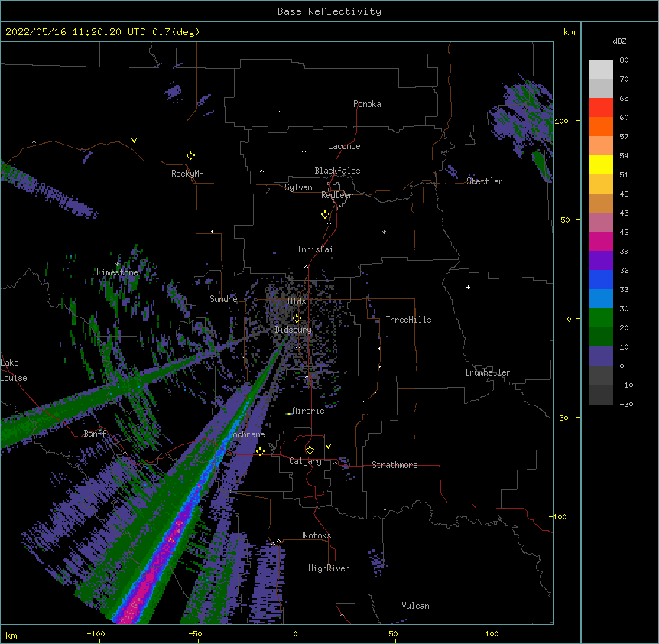659x644 pixels.
Task: Choose the bright green 20-30 dBZ swatch
Action: point(601,318)
